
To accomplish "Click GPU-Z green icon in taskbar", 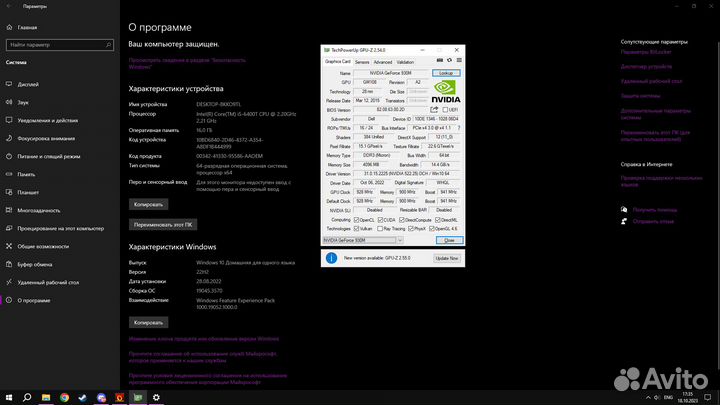I will click(138, 397).
